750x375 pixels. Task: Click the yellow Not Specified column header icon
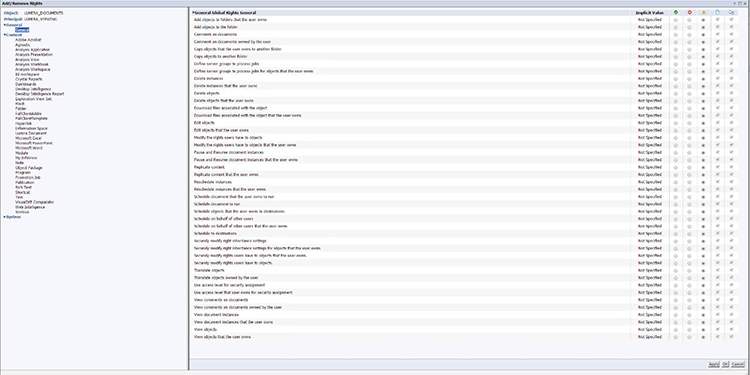coord(703,12)
